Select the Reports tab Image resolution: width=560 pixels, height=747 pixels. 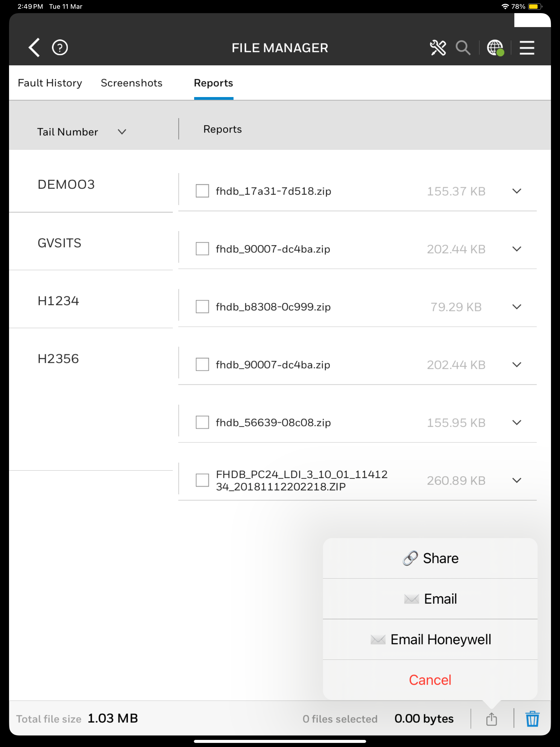click(214, 83)
